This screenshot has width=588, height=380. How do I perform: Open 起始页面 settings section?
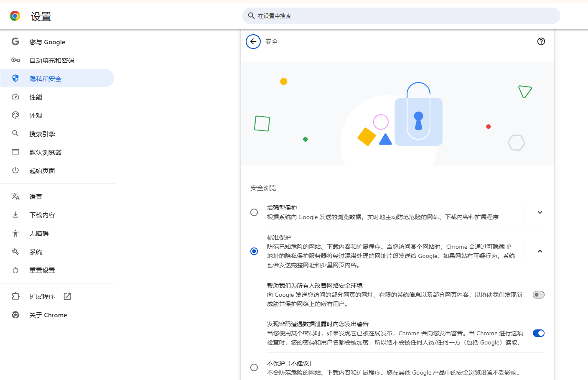coord(57,171)
